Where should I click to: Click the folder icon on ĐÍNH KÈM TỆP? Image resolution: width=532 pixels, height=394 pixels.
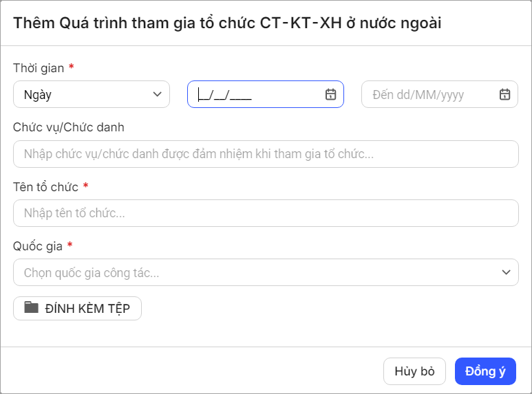coord(32,308)
